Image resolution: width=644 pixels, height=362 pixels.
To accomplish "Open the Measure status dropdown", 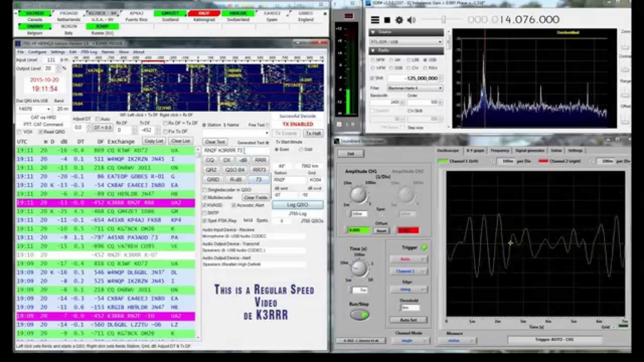I will 457,340.
